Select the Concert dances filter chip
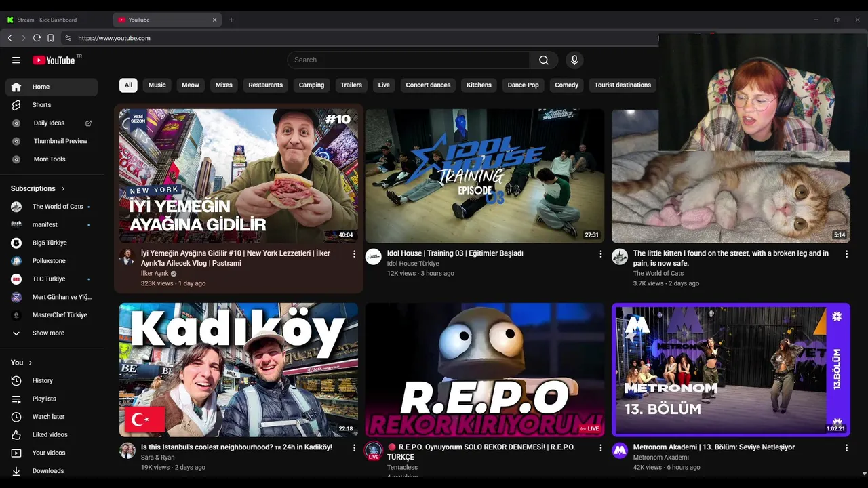Screen dimensions: 868x488 coord(428,85)
